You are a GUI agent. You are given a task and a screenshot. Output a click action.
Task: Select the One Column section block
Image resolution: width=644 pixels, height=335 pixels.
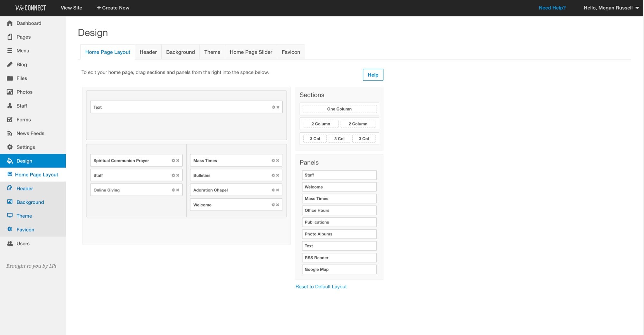pos(339,109)
